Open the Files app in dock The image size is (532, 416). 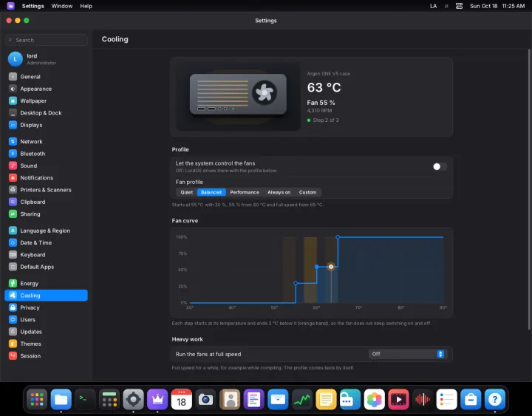click(61, 399)
